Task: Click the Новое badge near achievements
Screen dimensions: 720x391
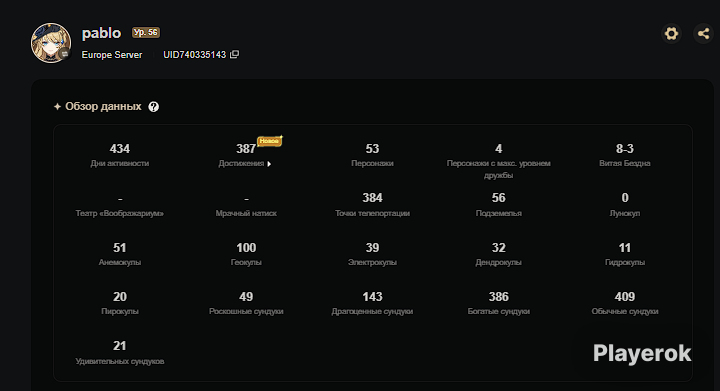Action: pos(270,141)
